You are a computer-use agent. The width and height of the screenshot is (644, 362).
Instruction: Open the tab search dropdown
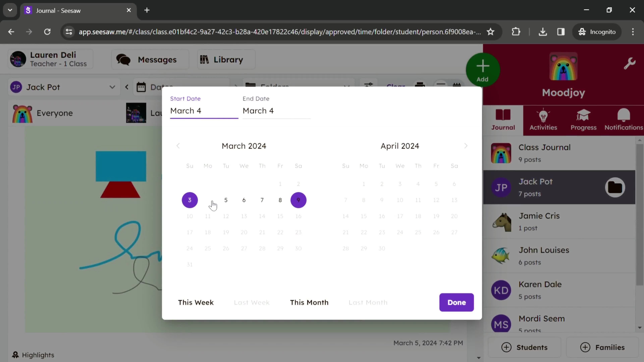click(x=10, y=10)
